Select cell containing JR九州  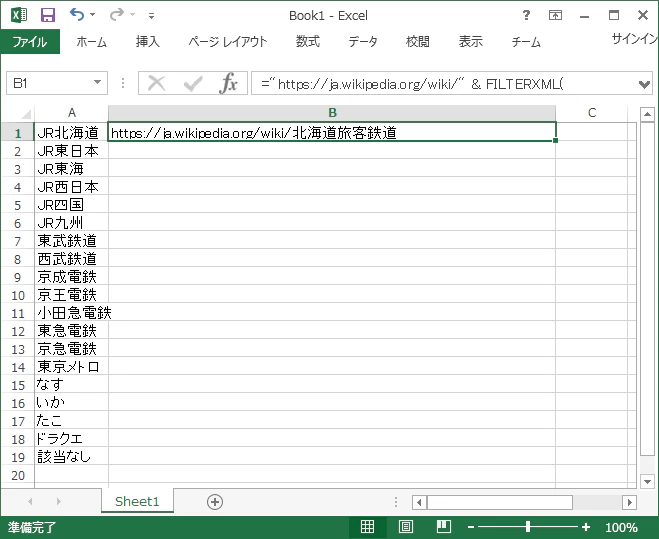coord(71,223)
